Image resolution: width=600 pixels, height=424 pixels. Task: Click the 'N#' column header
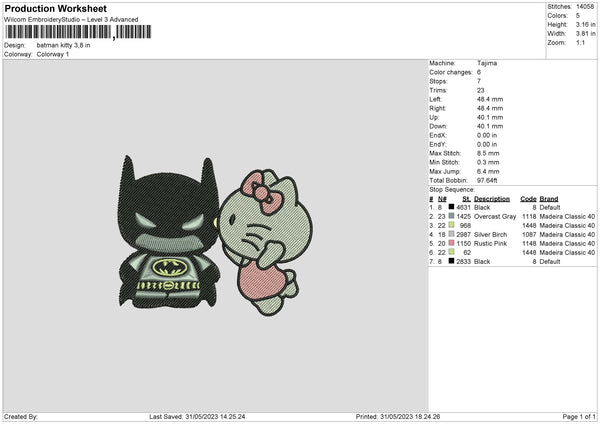click(x=442, y=199)
